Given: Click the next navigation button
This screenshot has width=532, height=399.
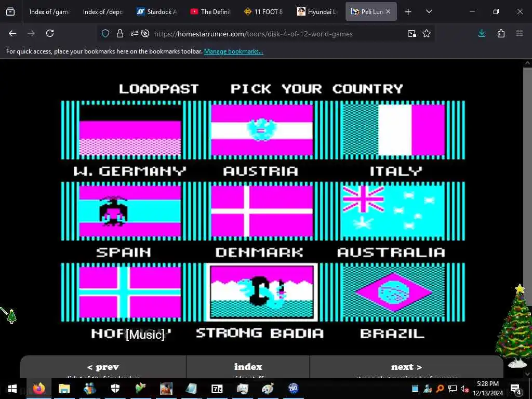Looking at the screenshot, I should 406,367.
